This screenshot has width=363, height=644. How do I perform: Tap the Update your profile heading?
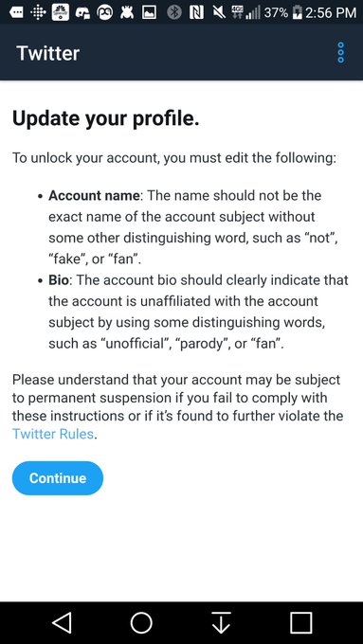(105, 119)
